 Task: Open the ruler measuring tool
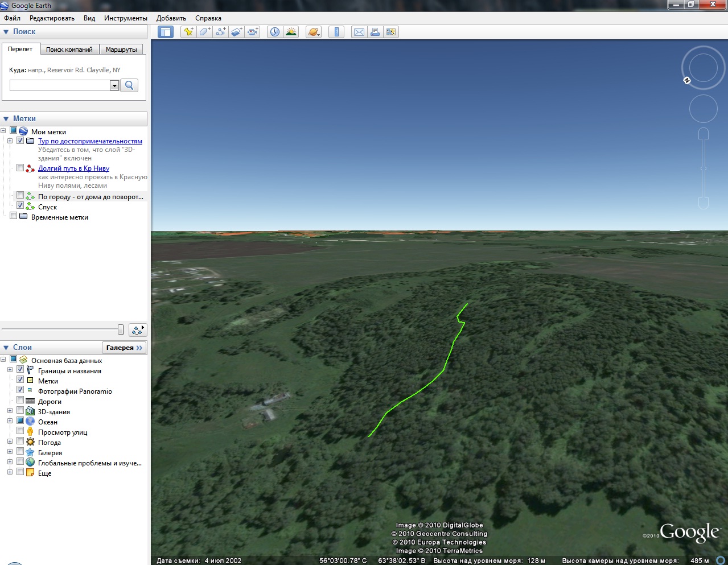click(x=336, y=32)
